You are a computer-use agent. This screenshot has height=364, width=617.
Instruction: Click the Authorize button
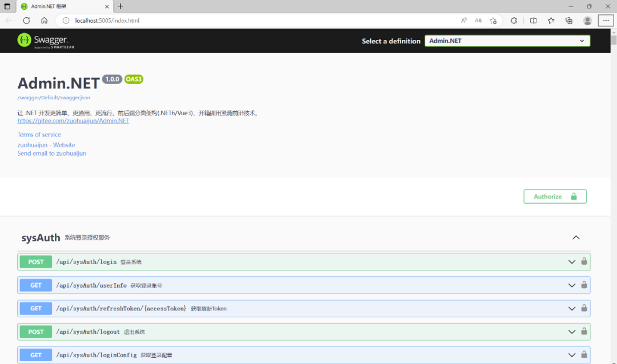(x=555, y=196)
